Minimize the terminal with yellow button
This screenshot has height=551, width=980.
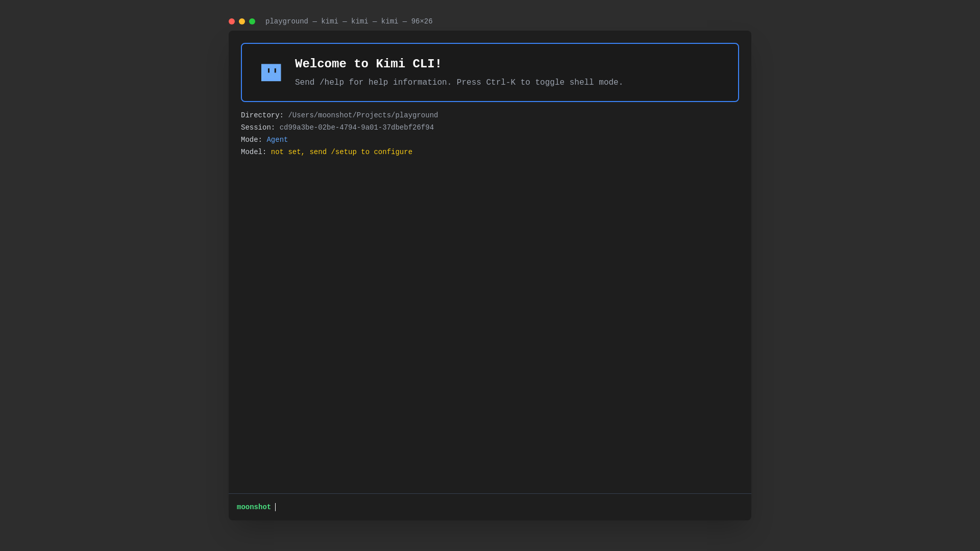(x=242, y=21)
